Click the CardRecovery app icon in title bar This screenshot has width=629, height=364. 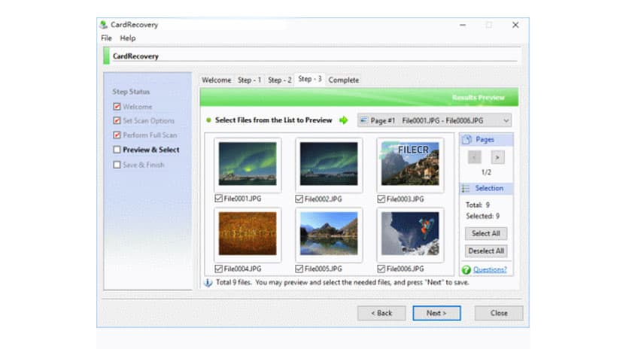pos(104,25)
